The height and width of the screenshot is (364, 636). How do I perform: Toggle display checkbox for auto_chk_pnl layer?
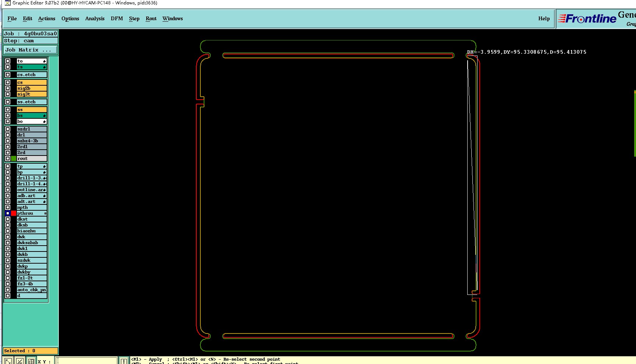click(x=8, y=290)
